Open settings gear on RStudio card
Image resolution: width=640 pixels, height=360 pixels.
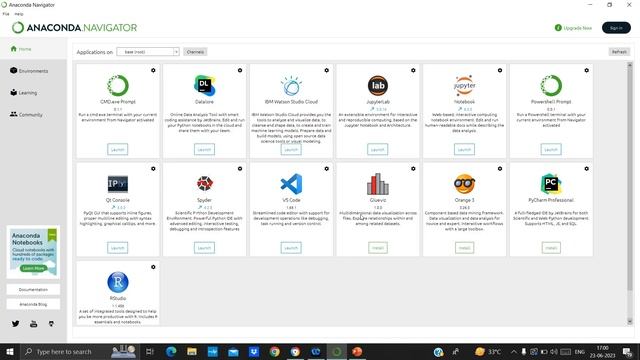coord(153,267)
